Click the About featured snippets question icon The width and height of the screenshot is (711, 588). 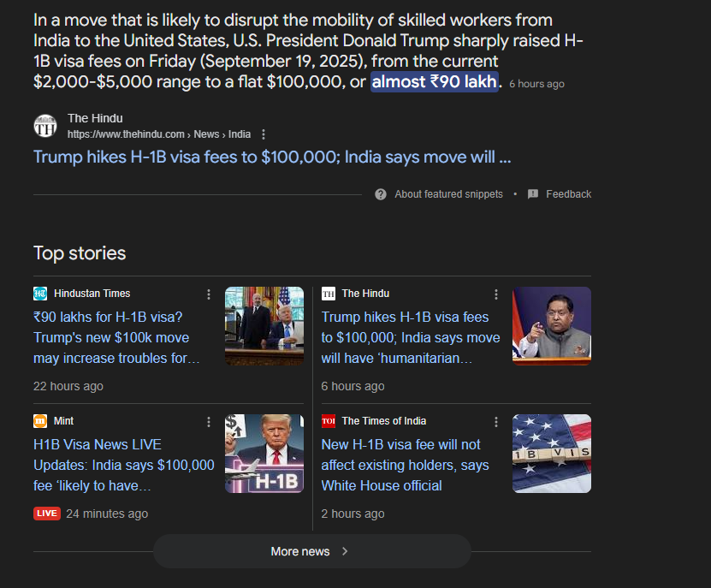click(x=381, y=194)
